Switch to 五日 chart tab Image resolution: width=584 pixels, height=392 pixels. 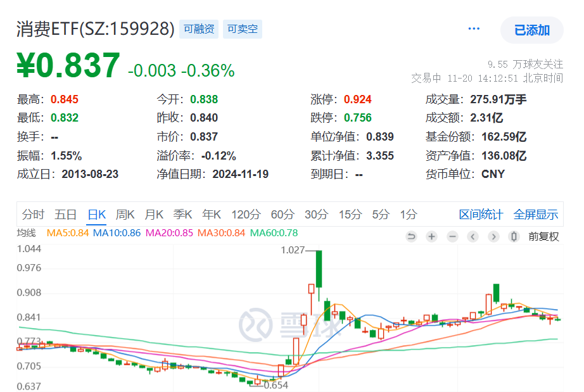[x=65, y=215]
